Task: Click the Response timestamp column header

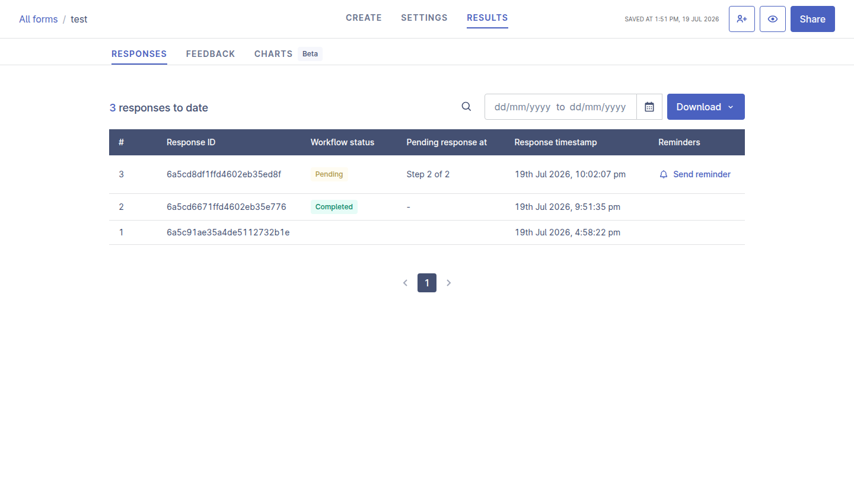Action: [556, 142]
